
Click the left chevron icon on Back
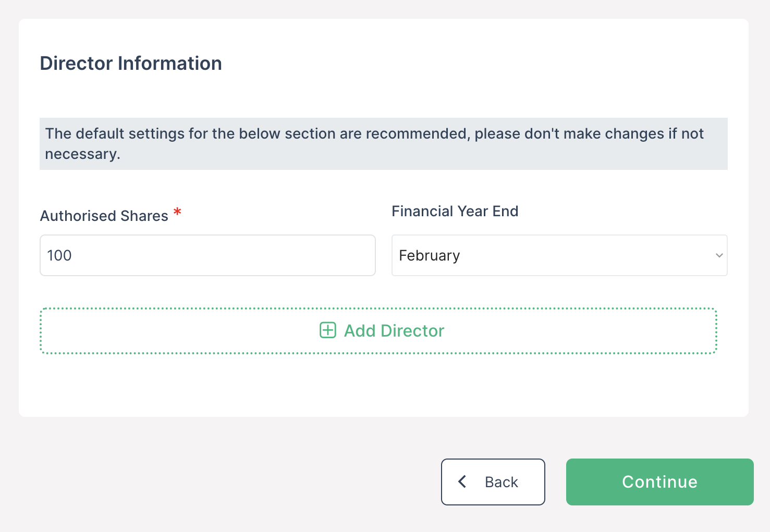[x=462, y=481]
